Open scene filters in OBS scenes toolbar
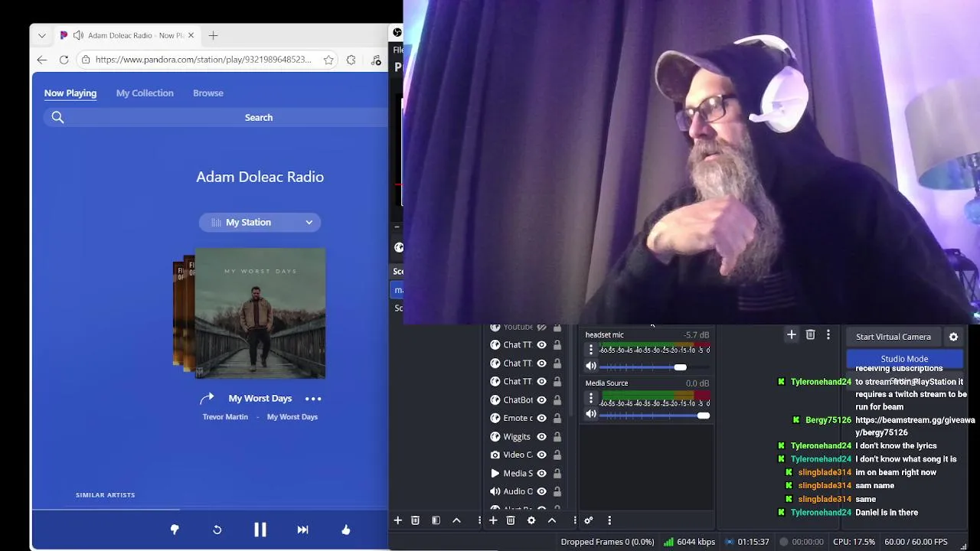 click(x=436, y=520)
